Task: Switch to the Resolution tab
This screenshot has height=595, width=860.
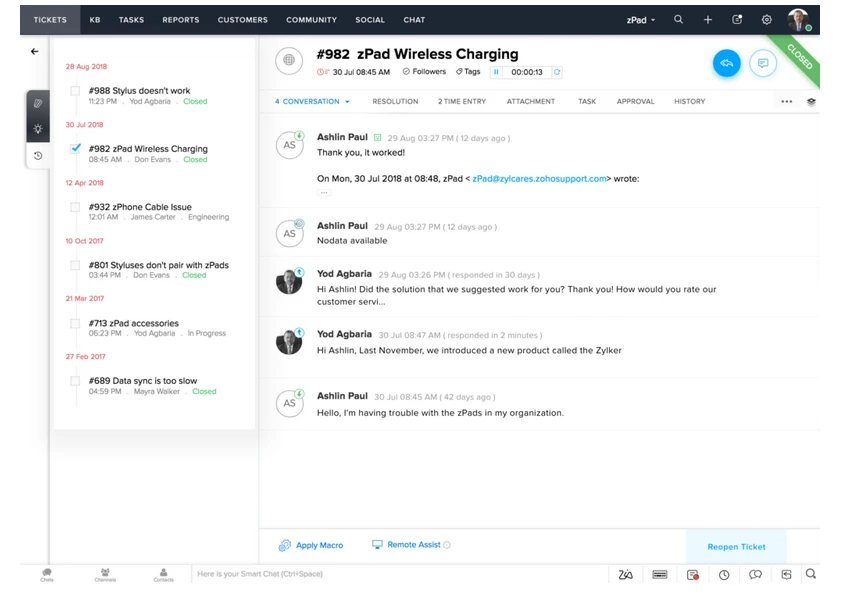Action: [395, 101]
